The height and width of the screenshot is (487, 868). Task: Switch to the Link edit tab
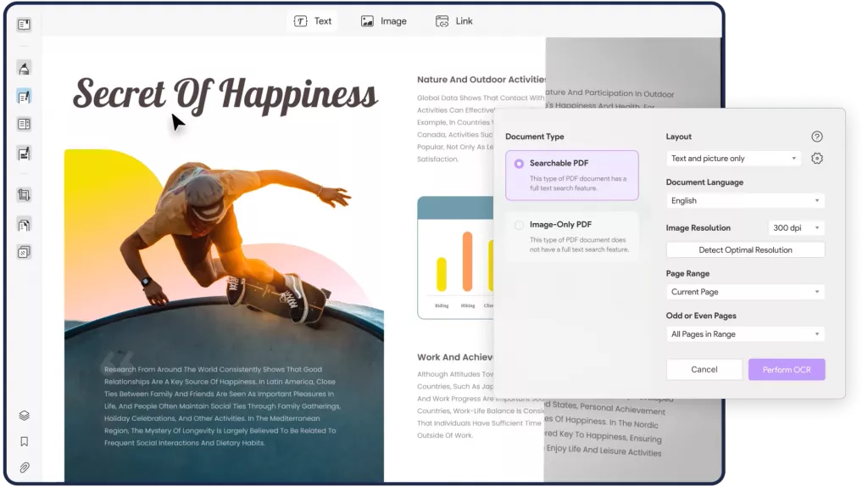click(x=454, y=21)
